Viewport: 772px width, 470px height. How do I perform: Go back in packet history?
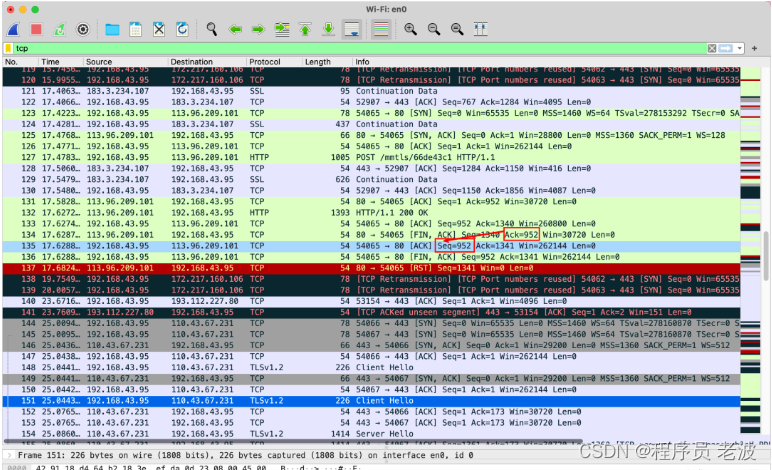[235, 30]
